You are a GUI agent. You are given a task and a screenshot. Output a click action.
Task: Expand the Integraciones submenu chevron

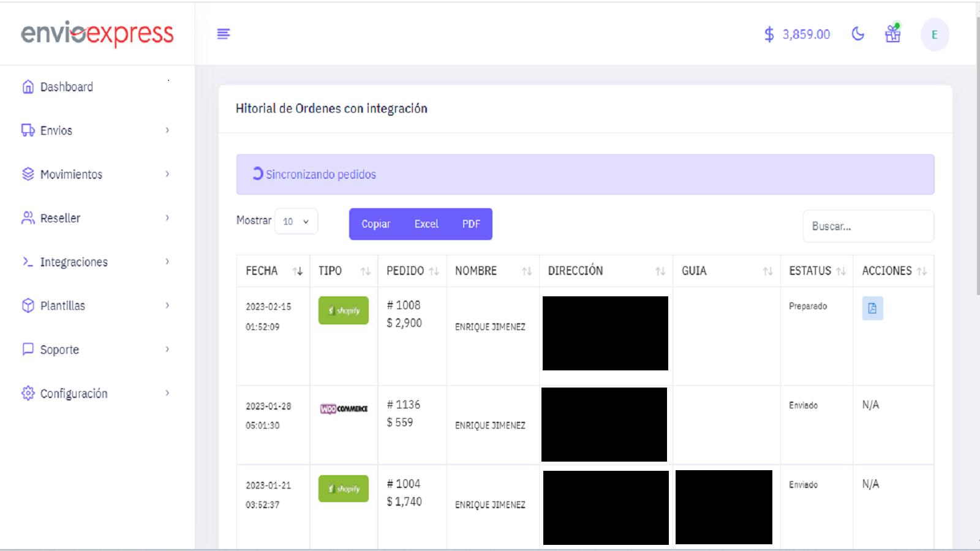(167, 261)
